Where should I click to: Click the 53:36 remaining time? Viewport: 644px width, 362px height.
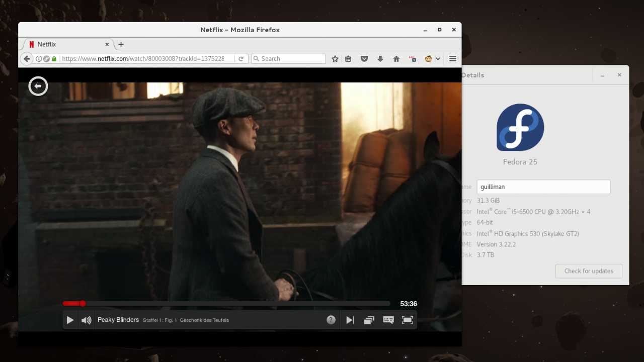pos(409,304)
